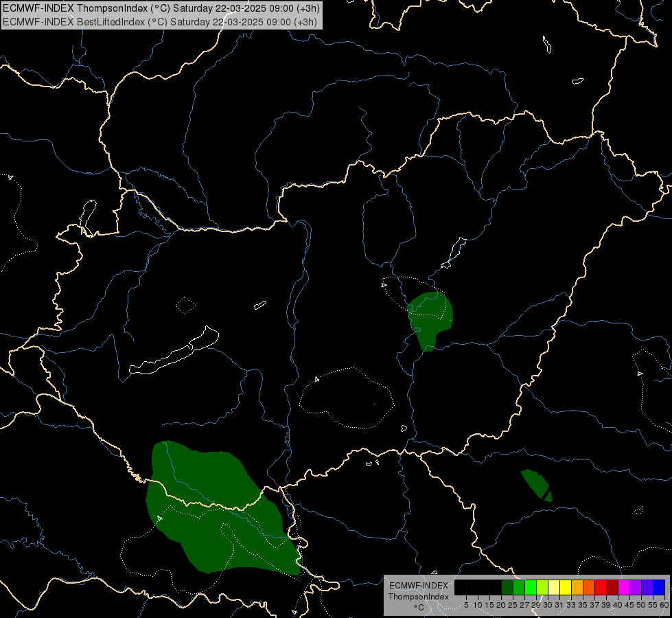Click the legend tick label '10'
This screenshot has width=672, height=618.
pyautogui.click(x=478, y=605)
